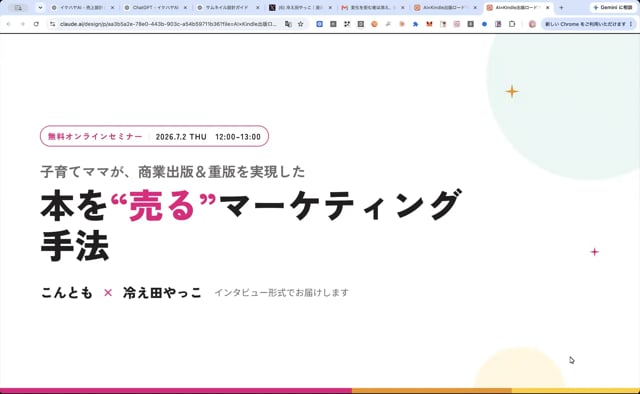The width and height of the screenshot is (640, 394).
Task: Click the 12:00–13:00 time text
Action: [x=238, y=137]
